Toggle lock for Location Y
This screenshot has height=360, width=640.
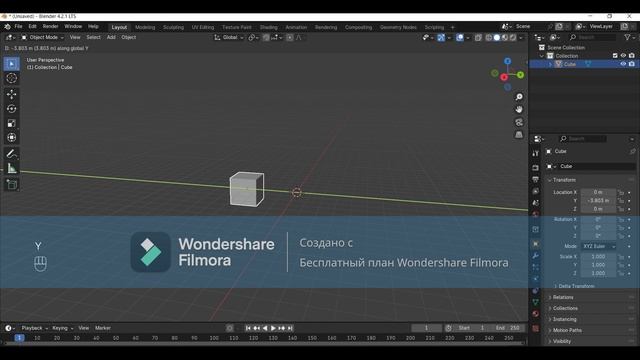tap(621, 200)
